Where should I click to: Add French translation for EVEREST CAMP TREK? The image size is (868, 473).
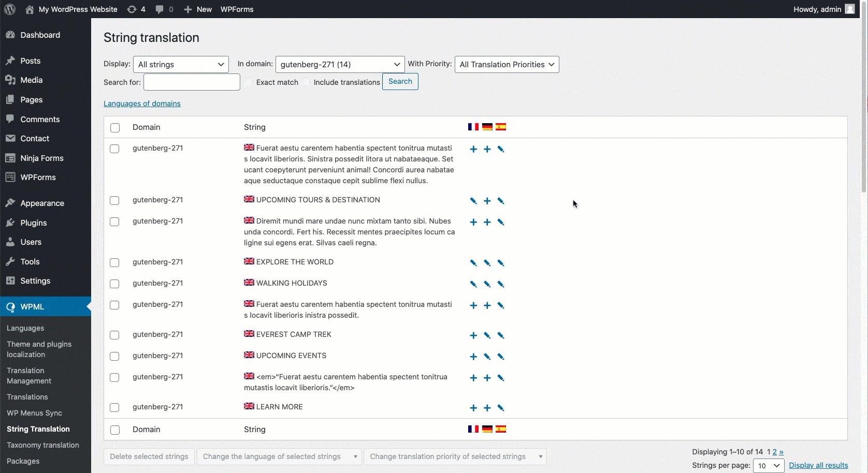[473, 335]
